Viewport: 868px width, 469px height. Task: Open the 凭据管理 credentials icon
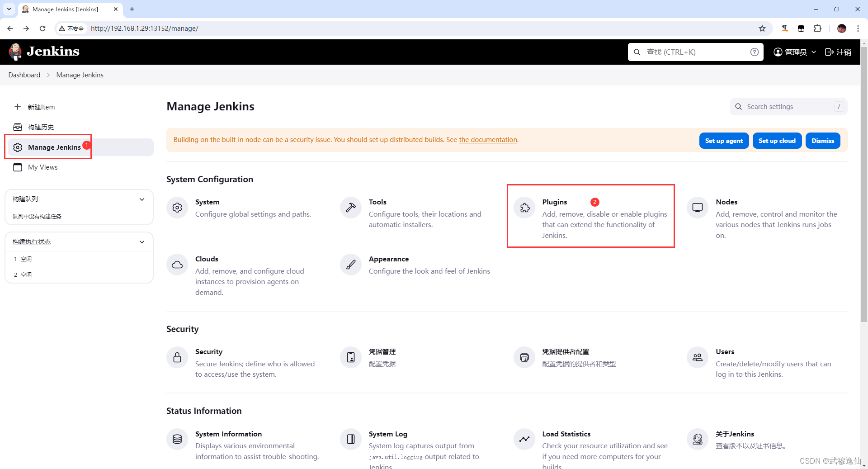pyautogui.click(x=351, y=357)
